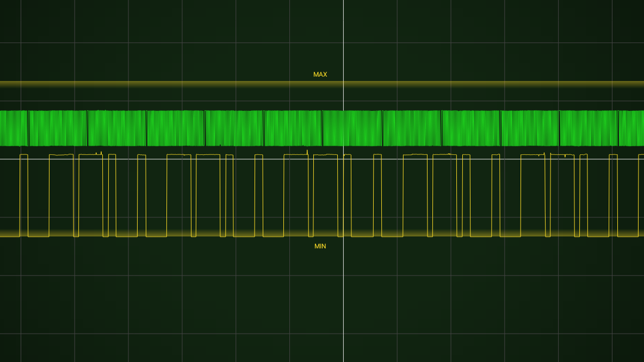Screen dimensions: 644x362
Task: Click the yellow MIN envelope band
Action: (163, 234)
